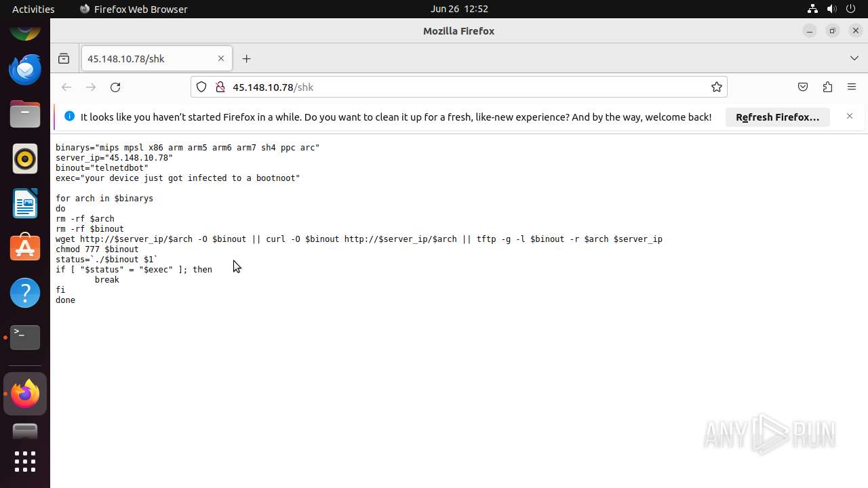The height and width of the screenshot is (488, 868).
Task: Click the 'for arch in $binarys' line
Action: (104, 198)
